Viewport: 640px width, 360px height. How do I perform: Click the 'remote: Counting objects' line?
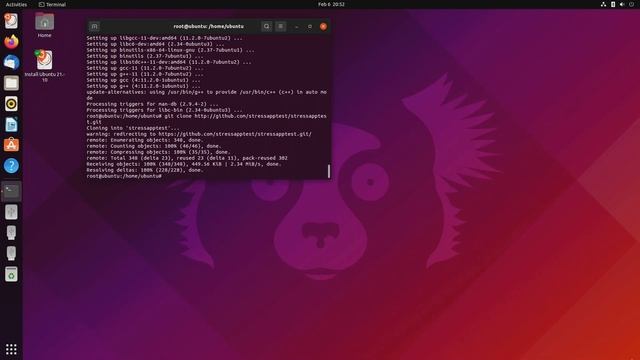pyautogui.click(x=153, y=146)
